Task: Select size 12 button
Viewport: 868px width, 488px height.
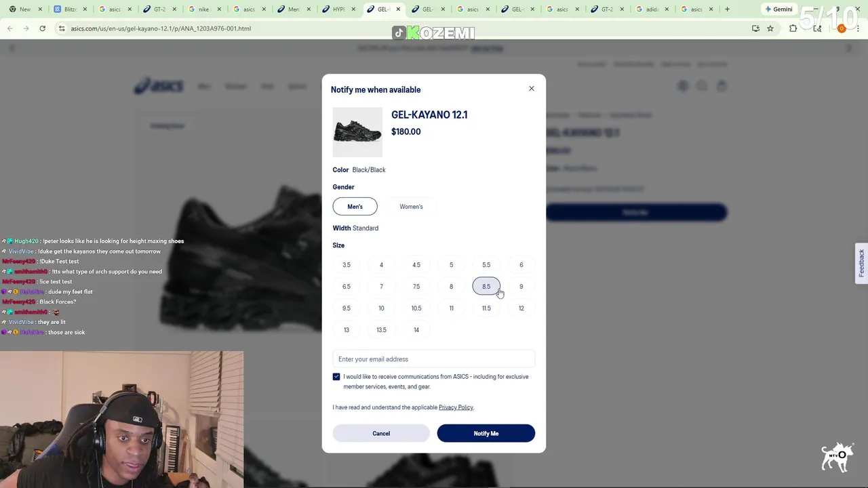Action: 521,308
